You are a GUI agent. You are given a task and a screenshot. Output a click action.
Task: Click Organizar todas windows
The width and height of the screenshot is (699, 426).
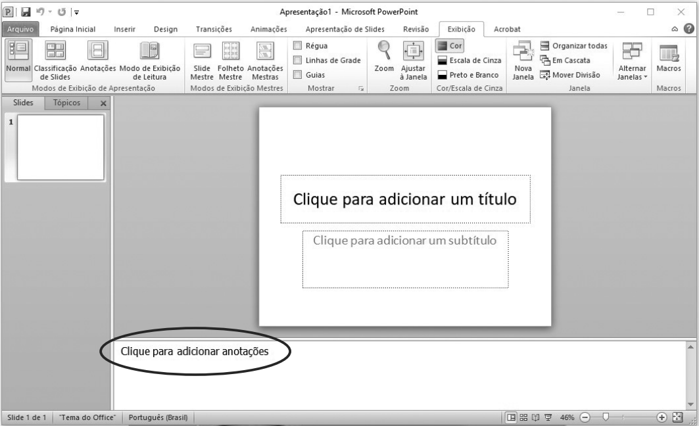574,45
